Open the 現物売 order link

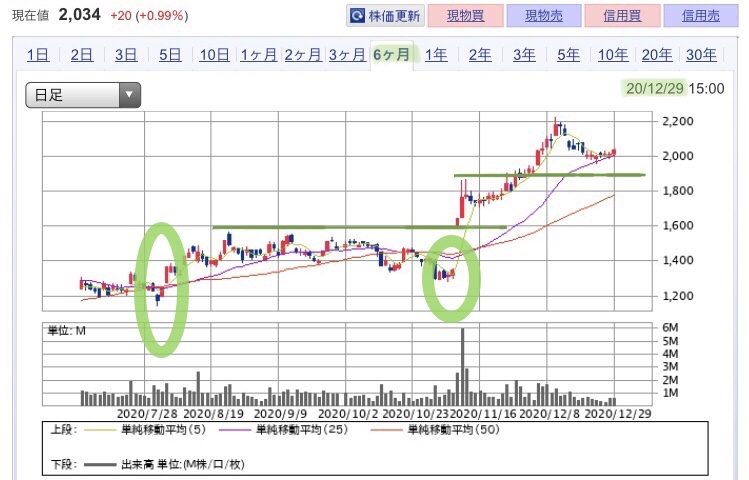click(x=544, y=16)
